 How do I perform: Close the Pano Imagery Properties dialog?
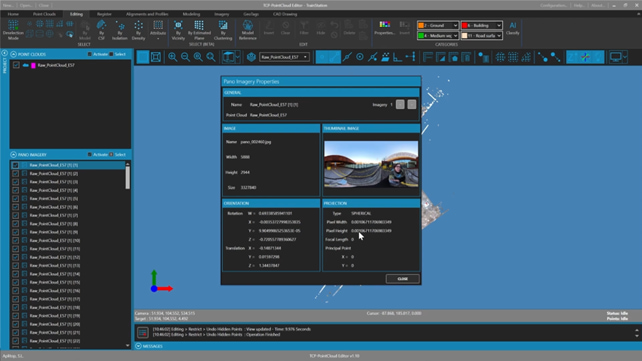point(402,279)
